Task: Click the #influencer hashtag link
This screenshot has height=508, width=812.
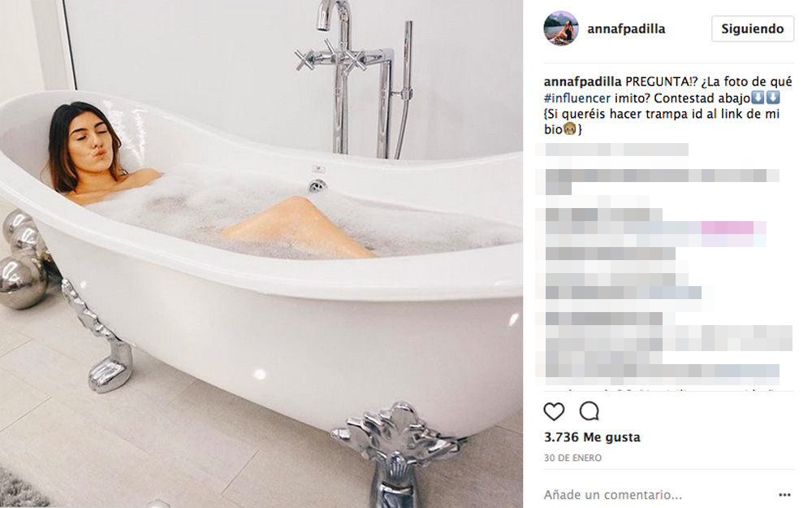Action: coord(577,98)
